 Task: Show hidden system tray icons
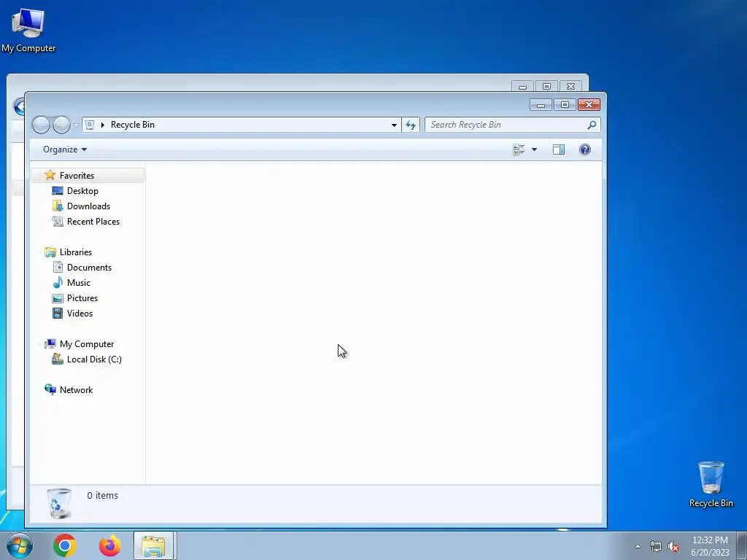click(638, 546)
